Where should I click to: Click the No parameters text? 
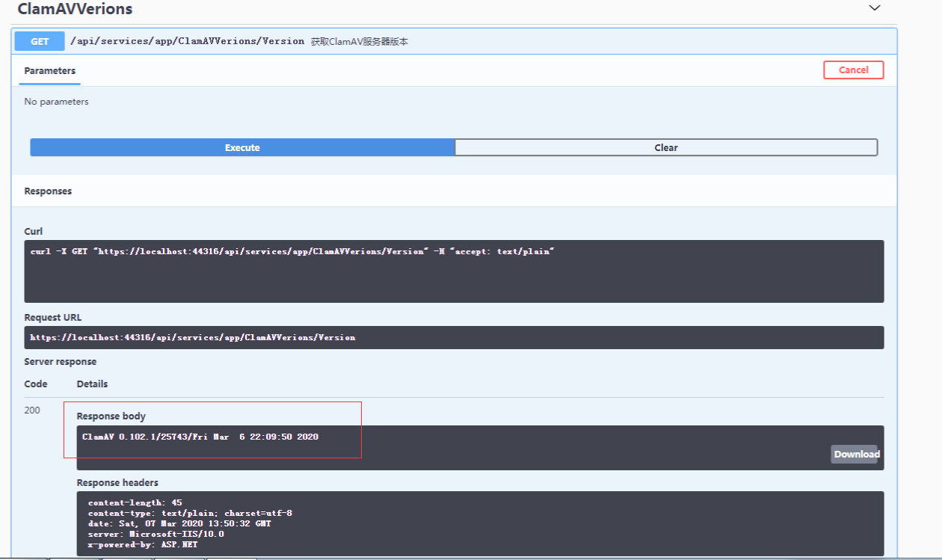[56, 102]
